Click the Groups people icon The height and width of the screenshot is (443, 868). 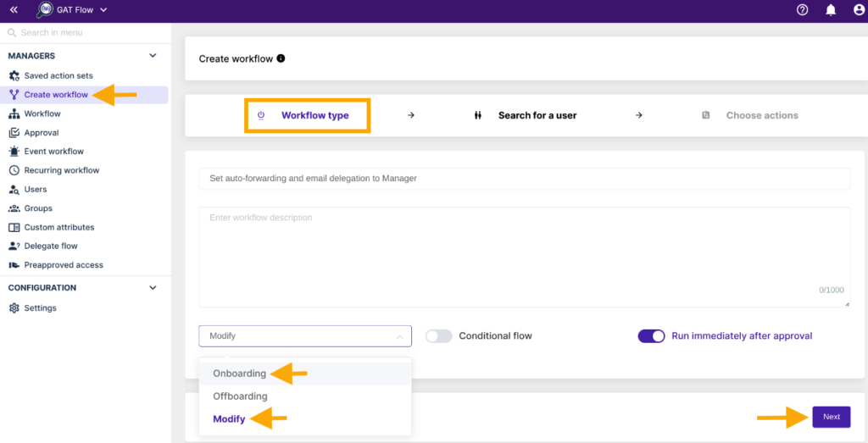point(14,208)
